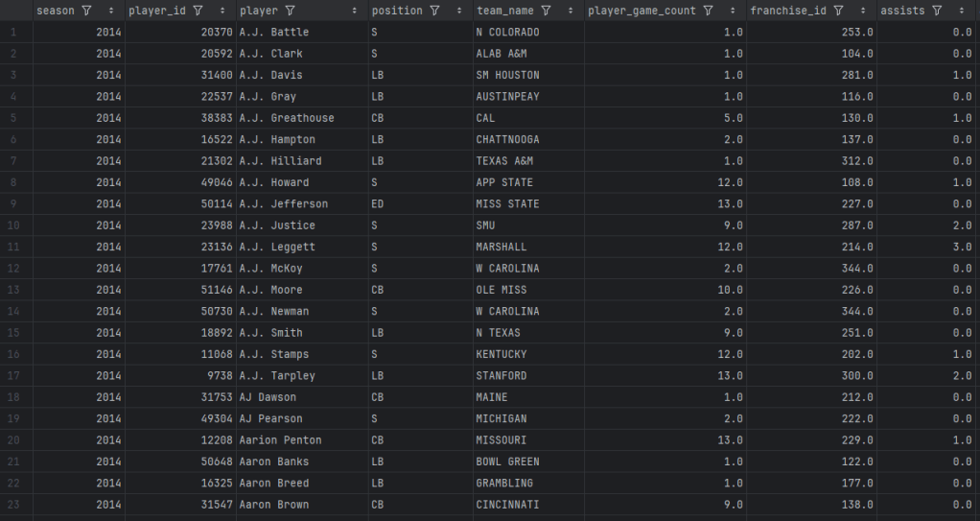The height and width of the screenshot is (521, 980).
Task: Open the player_game_count filter funnel
Action: point(708,11)
